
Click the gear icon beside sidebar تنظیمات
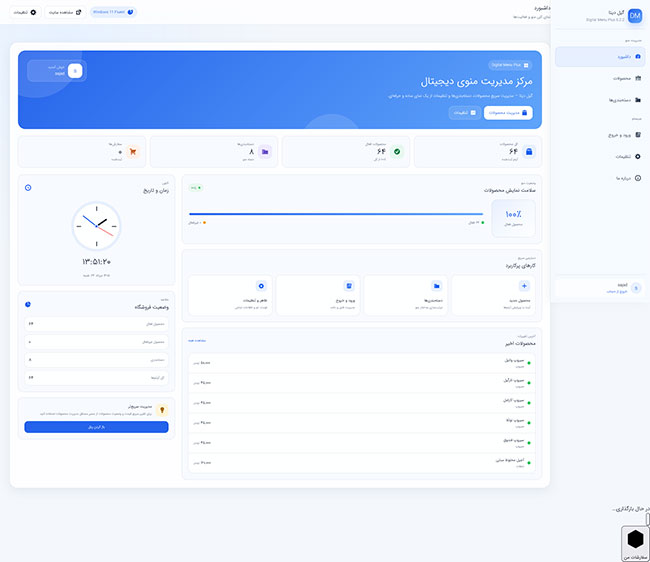[x=638, y=156]
